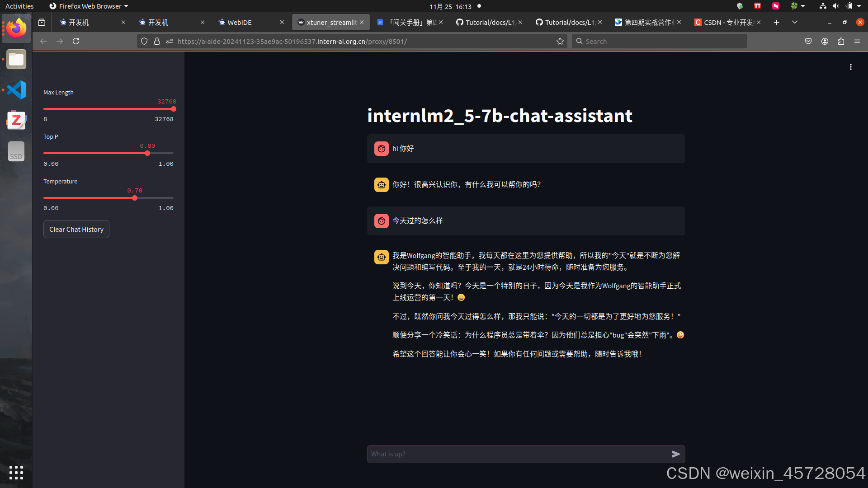868x488 pixels.
Task: Open the Firefox application hamburger menu
Action: (x=858, y=41)
